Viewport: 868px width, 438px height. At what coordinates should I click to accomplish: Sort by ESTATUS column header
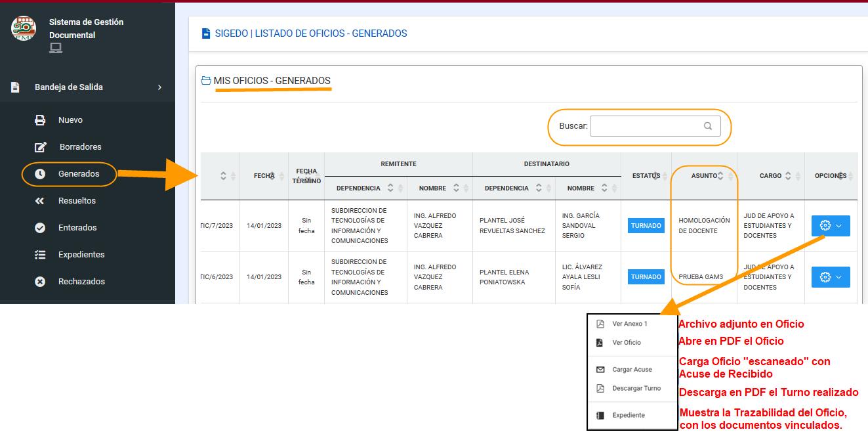[646, 176]
